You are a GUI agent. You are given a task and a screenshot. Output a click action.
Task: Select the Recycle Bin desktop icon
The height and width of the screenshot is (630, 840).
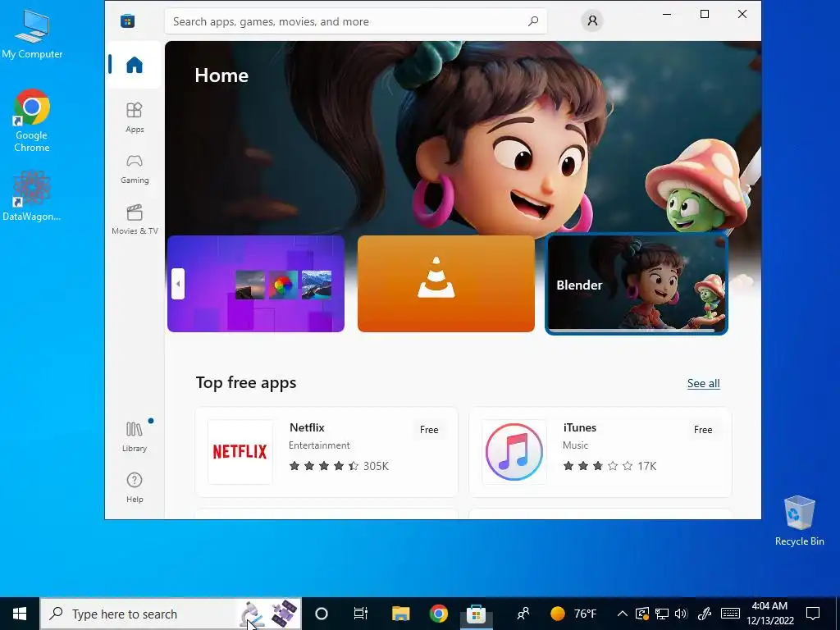[799, 521]
